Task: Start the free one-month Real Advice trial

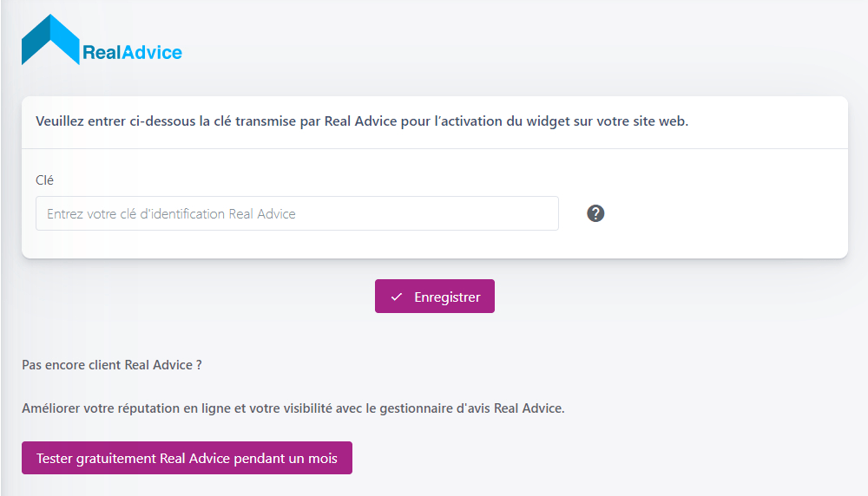Action: (187, 458)
